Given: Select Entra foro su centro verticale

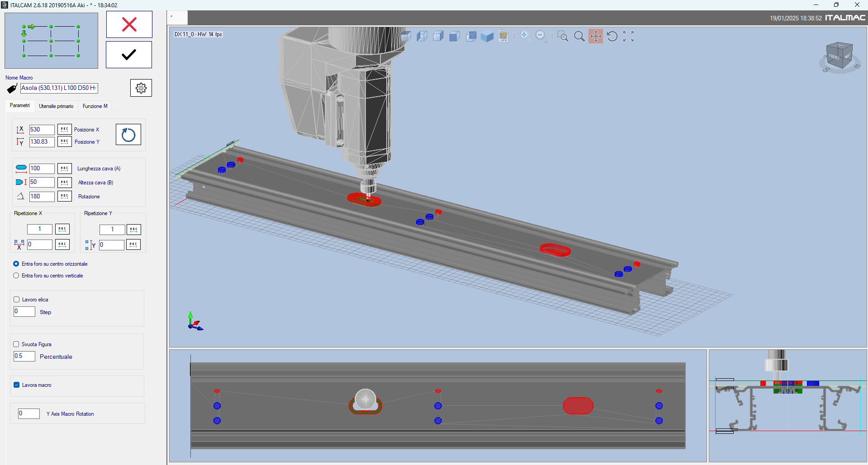Looking at the screenshot, I should [16, 276].
